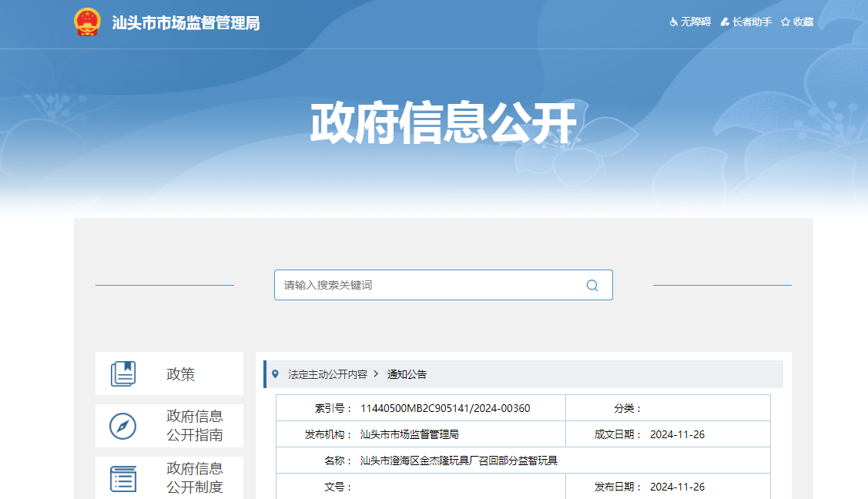Click the breadcrumb chevron separator
Image resolution: width=868 pixels, height=499 pixels.
tap(377, 374)
